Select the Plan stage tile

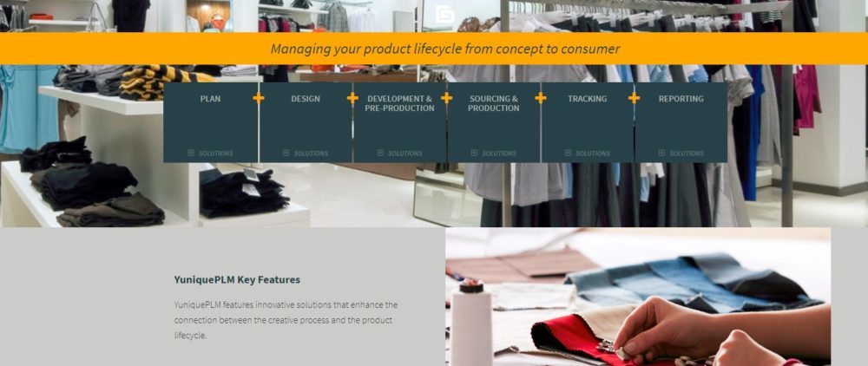coord(210,122)
